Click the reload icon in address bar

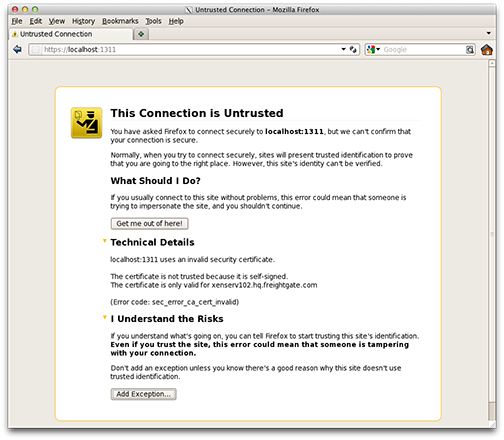pyautogui.click(x=353, y=50)
